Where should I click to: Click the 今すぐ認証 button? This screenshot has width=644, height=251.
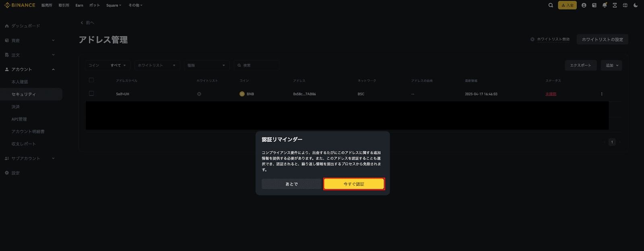(x=354, y=184)
